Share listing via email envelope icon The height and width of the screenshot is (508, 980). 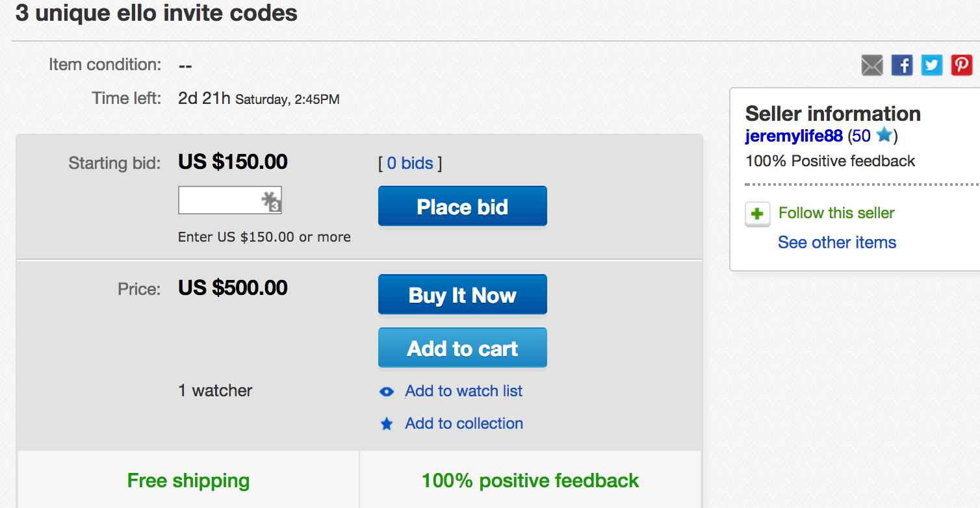click(872, 65)
